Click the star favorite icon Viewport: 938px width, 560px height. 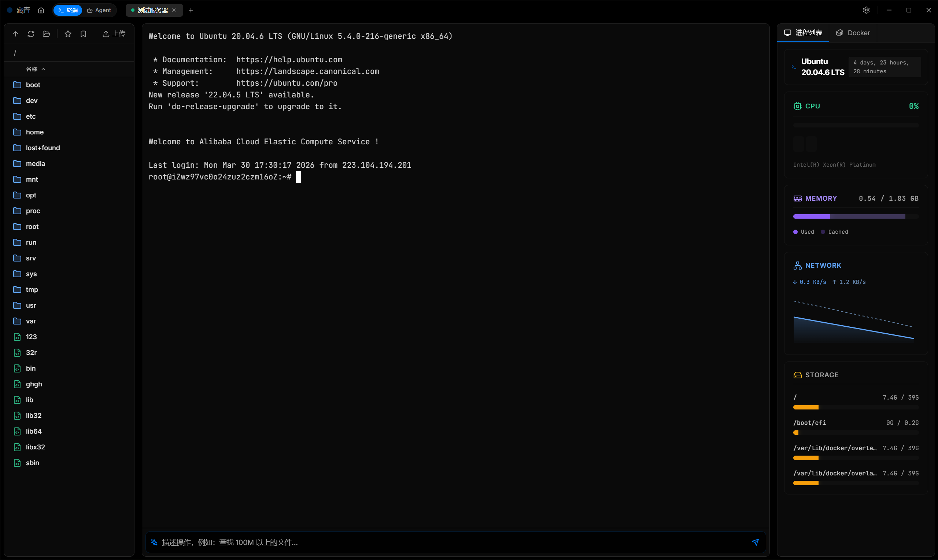point(68,34)
